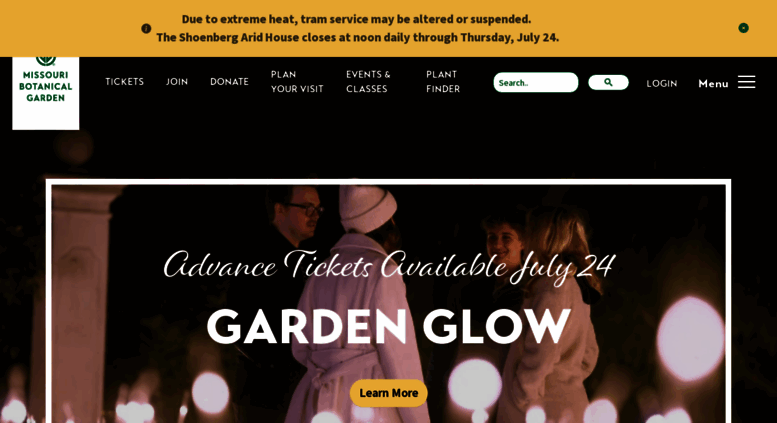The image size is (777, 423).
Task: Click the tram service alert message
Action: (356, 19)
